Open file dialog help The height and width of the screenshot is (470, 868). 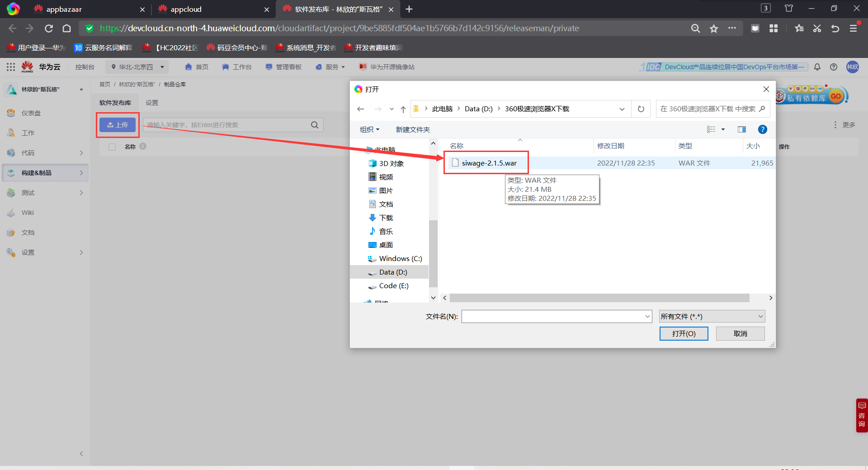pyautogui.click(x=763, y=129)
